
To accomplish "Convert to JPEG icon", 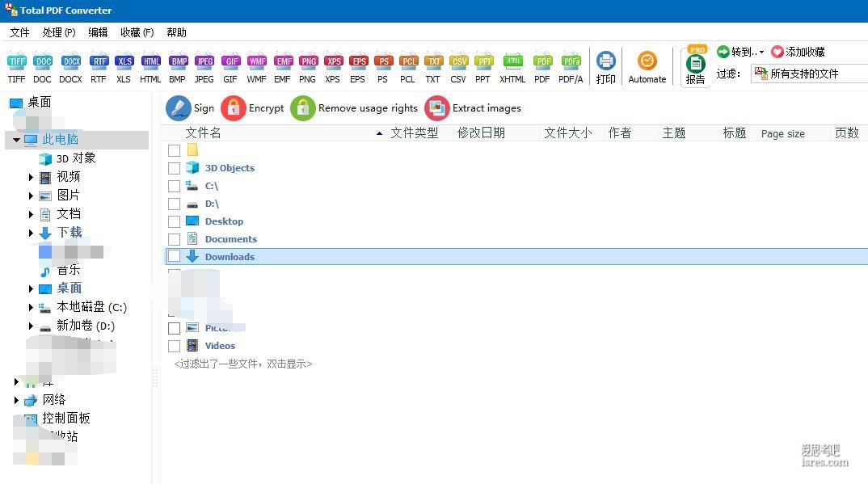I will coord(204,68).
